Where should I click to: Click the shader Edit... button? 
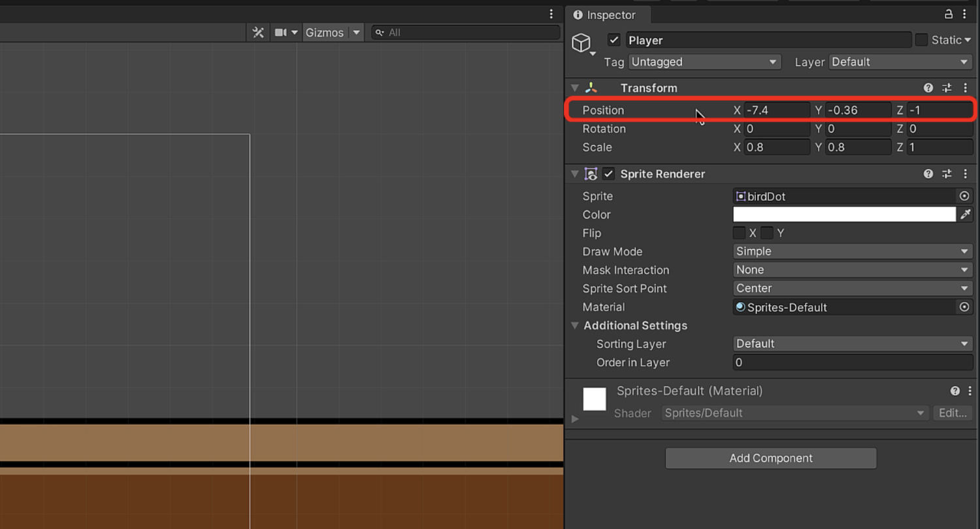pos(953,413)
